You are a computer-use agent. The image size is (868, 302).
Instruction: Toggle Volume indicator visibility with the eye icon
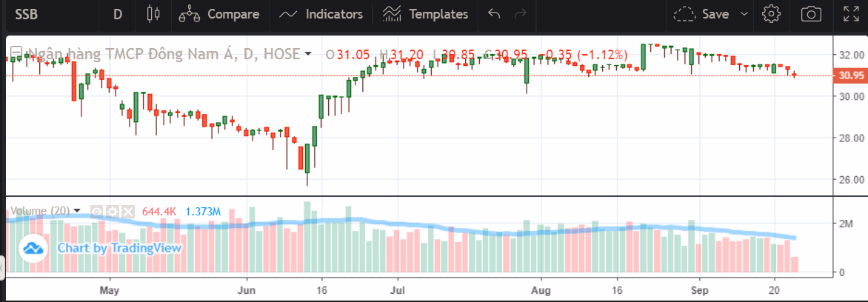coord(98,212)
